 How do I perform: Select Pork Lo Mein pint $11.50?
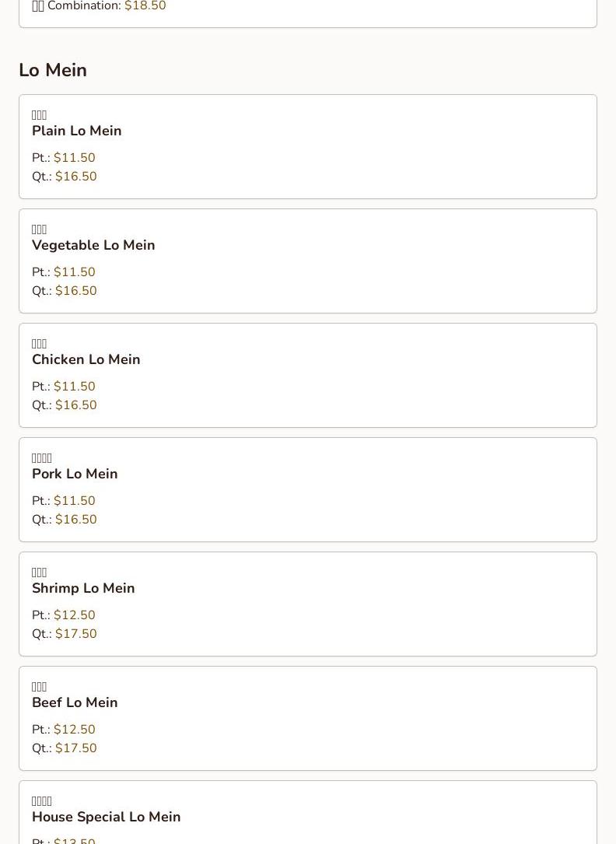point(74,501)
